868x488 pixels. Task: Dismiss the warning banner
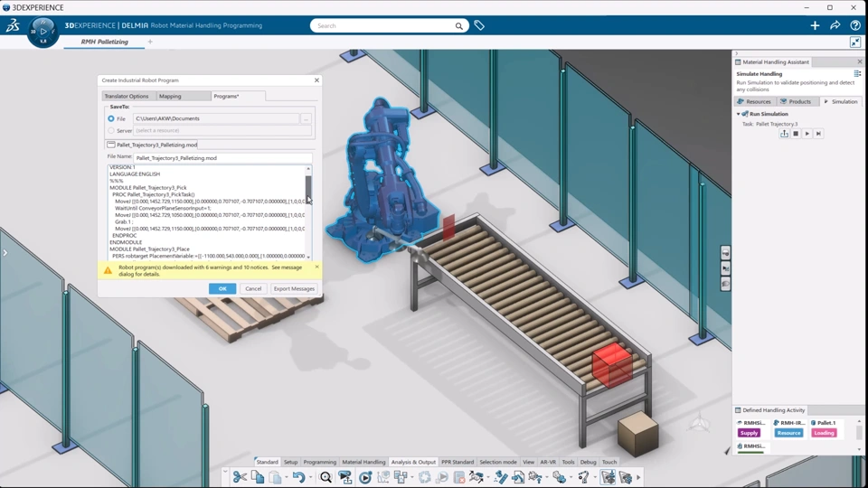(x=316, y=267)
